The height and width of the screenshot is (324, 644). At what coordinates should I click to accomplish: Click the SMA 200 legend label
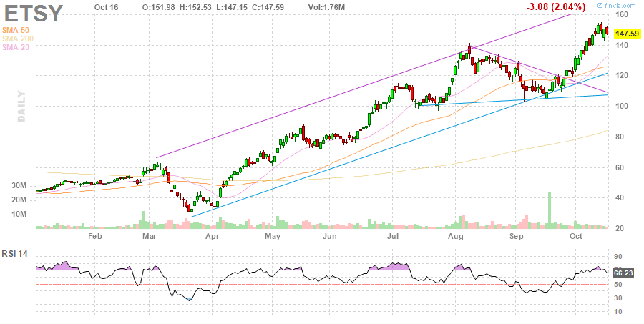tap(18, 39)
